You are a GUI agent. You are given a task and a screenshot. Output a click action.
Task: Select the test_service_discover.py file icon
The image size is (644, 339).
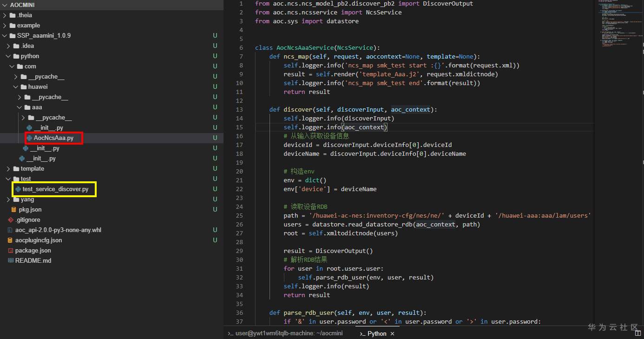(x=19, y=189)
